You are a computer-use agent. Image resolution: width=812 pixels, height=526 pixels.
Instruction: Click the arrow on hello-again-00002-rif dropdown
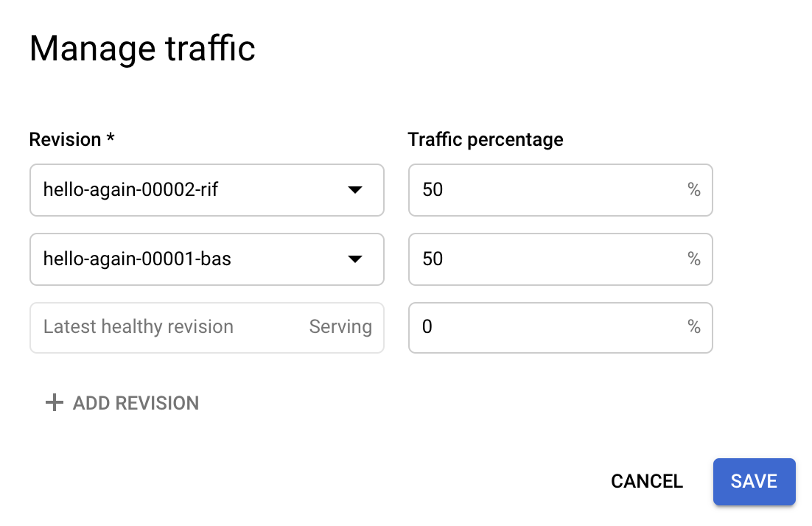[x=354, y=190]
